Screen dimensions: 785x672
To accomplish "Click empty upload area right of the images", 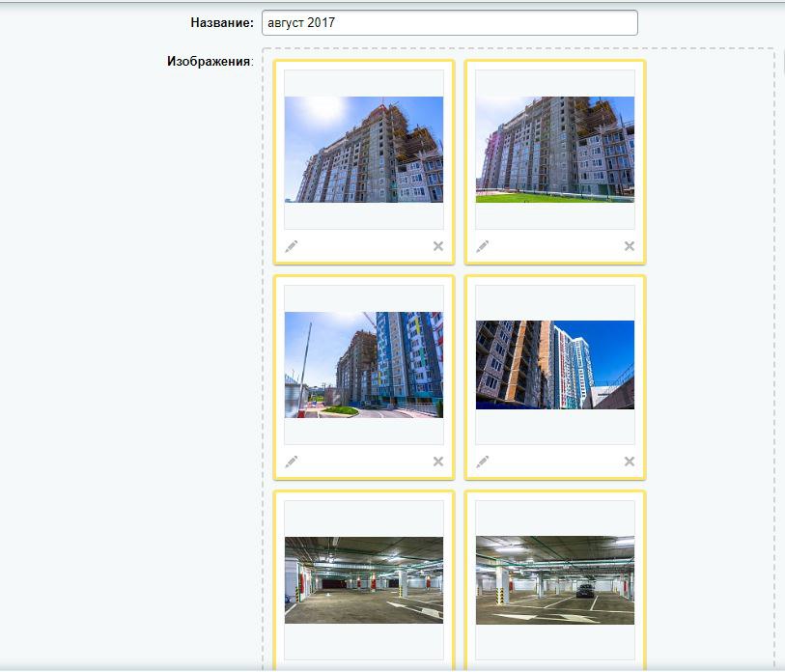I will [x=710, y=290].
